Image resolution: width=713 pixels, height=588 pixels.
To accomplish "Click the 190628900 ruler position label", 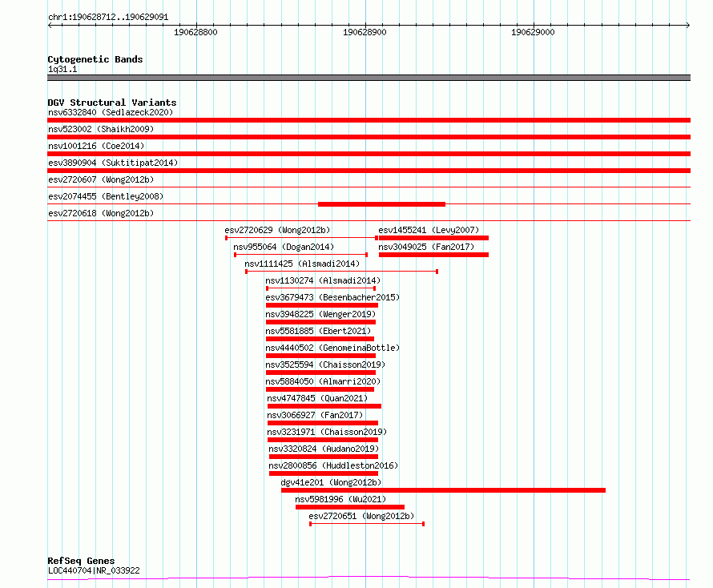I will point(365,32).
